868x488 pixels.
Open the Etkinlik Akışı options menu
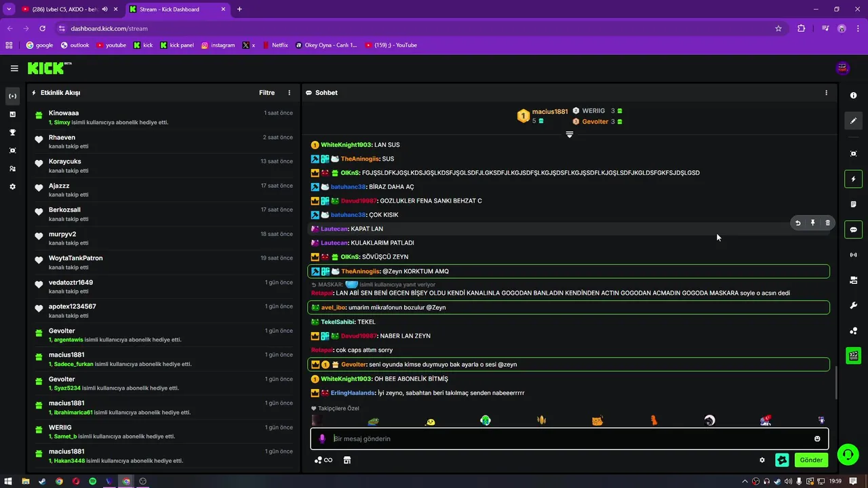click(289, 93)
